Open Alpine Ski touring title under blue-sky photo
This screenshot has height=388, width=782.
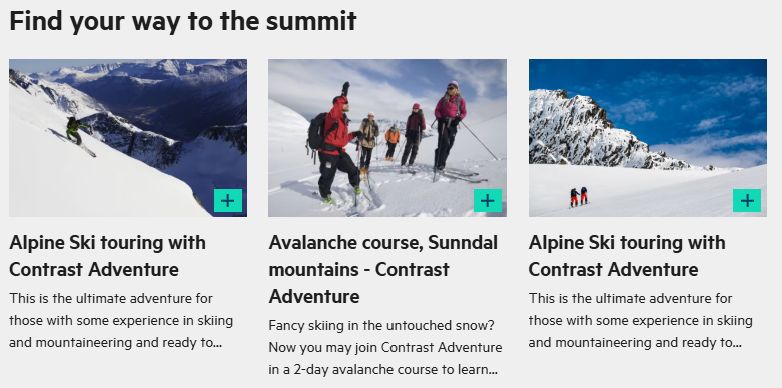[627, 256]
